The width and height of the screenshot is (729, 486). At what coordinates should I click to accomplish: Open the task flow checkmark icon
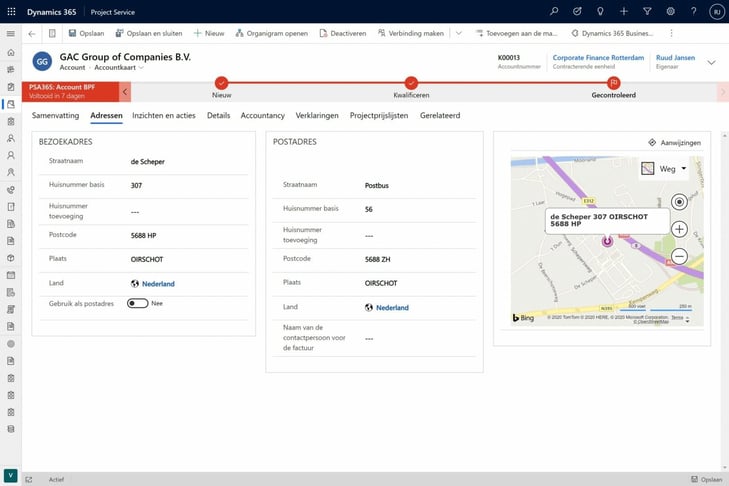(x=577, y=11)
